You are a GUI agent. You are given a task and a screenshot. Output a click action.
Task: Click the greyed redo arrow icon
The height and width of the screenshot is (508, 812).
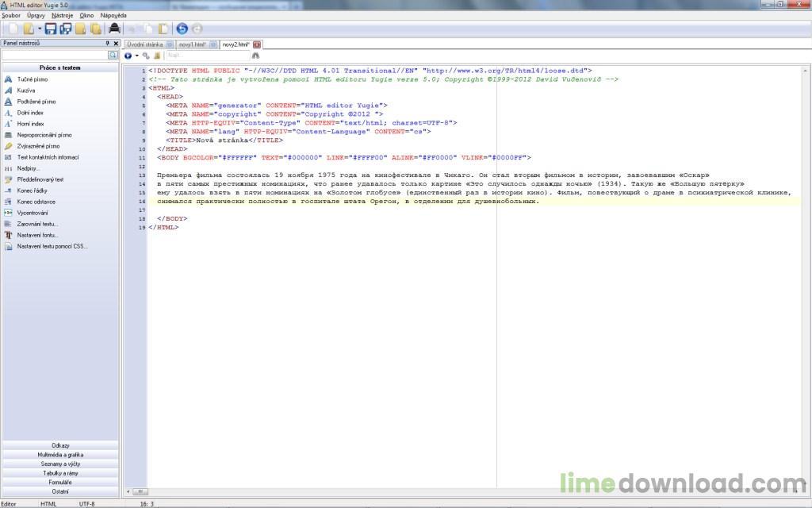click(x=197, y=29)
